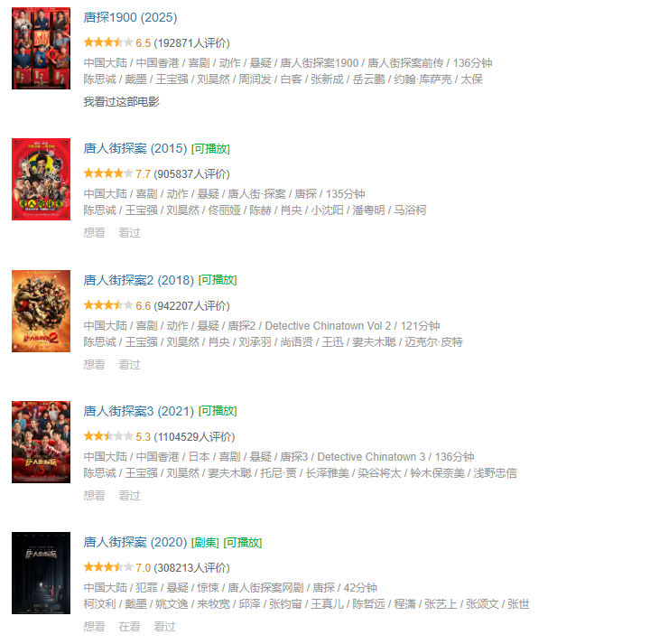
Task: Mark 唐人街探案3 as 看过
Action: [x=129, y=496]
